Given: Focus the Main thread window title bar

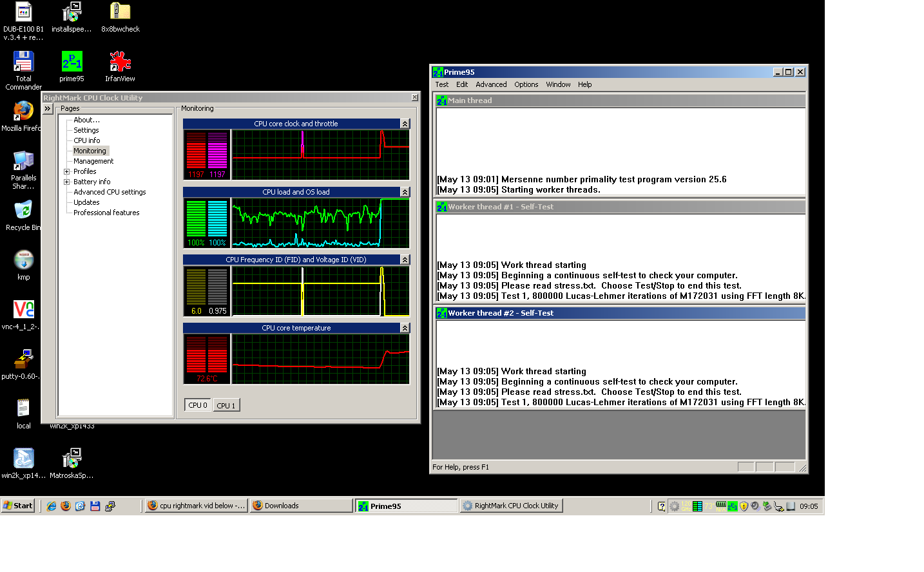Looking at the screenshot, I should (x=620, y=100).
